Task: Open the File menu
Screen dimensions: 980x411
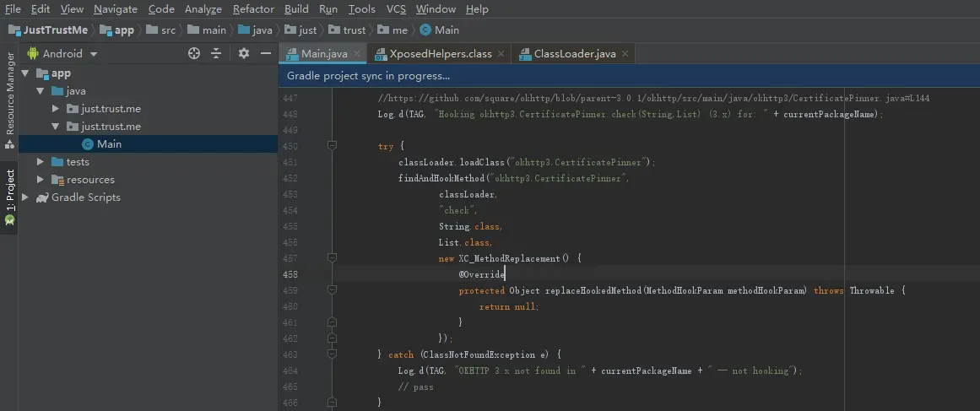Action: coord(13,9)
